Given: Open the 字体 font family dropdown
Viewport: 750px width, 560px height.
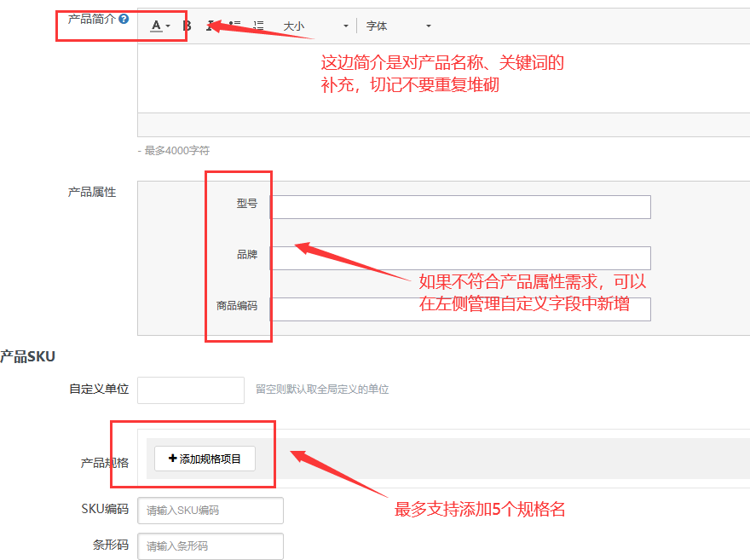Looking at the screenshot, I should 398,26.
